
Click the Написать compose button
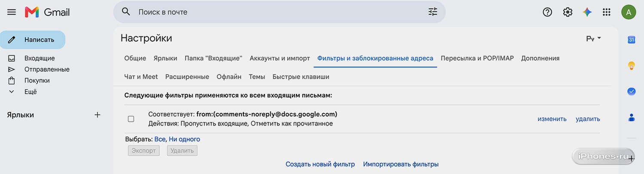coord(33,40)
